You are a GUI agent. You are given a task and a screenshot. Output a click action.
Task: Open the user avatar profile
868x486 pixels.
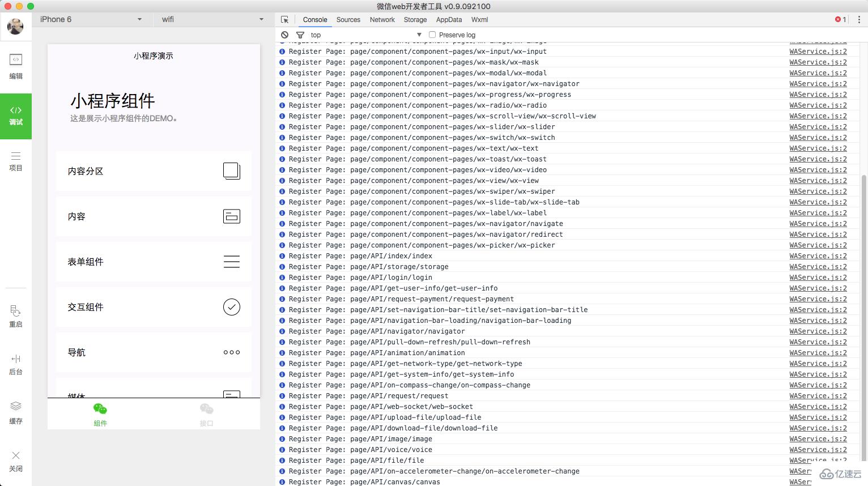tap(15, 26)
